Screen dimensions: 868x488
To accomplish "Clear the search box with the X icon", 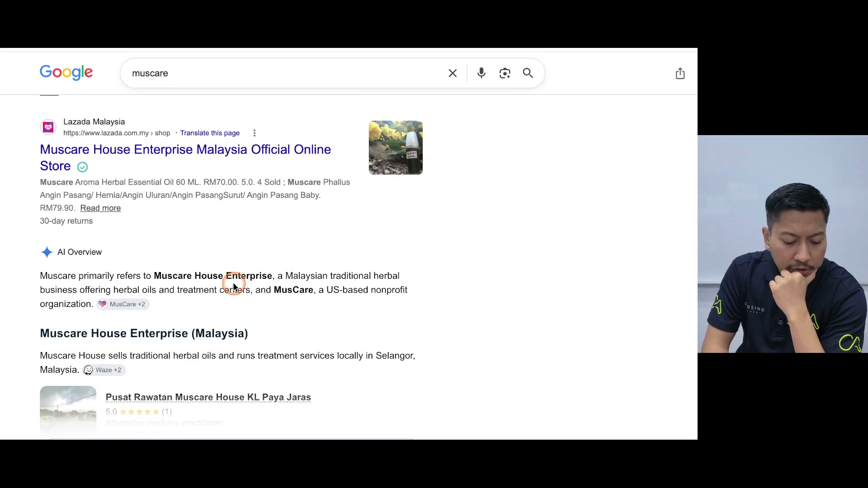I will 453,73.
